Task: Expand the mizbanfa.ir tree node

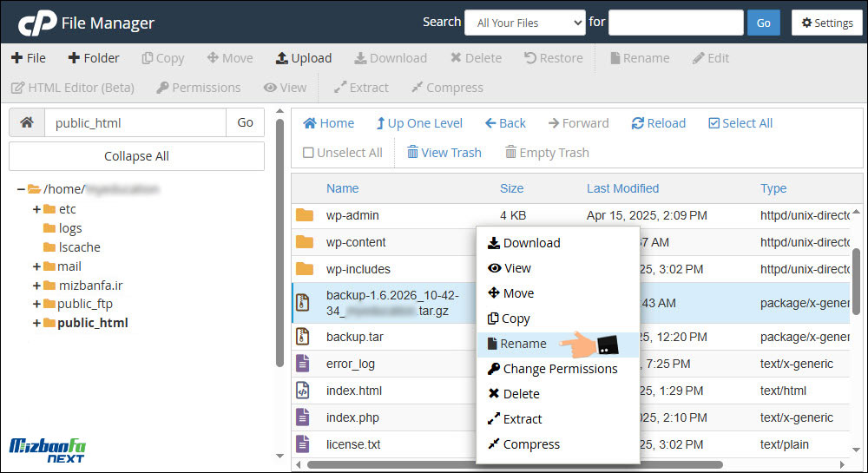Action: click(36, 286)
